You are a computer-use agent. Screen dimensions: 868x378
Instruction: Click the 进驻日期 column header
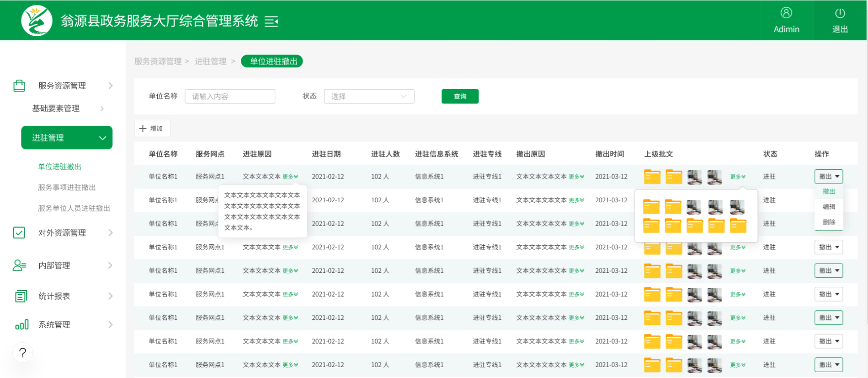326,154
